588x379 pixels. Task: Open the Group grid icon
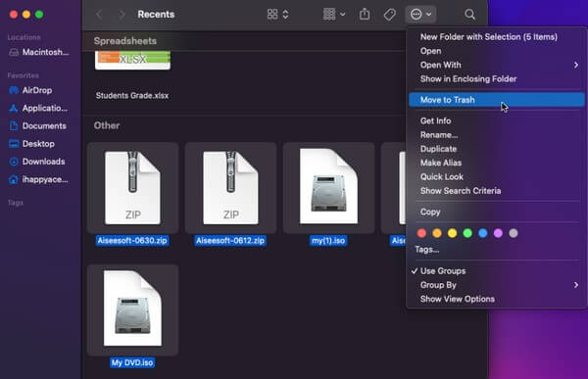(329, 15)
